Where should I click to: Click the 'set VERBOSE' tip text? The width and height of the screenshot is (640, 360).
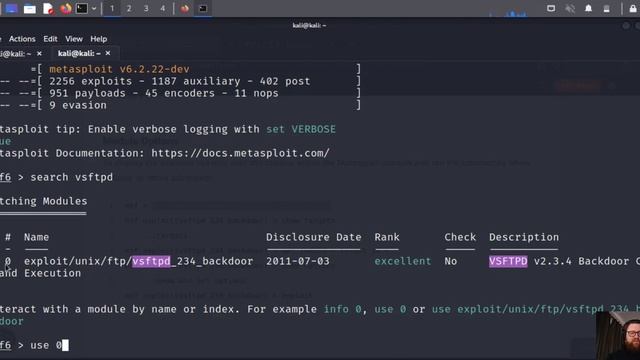[x=301, y=129]
